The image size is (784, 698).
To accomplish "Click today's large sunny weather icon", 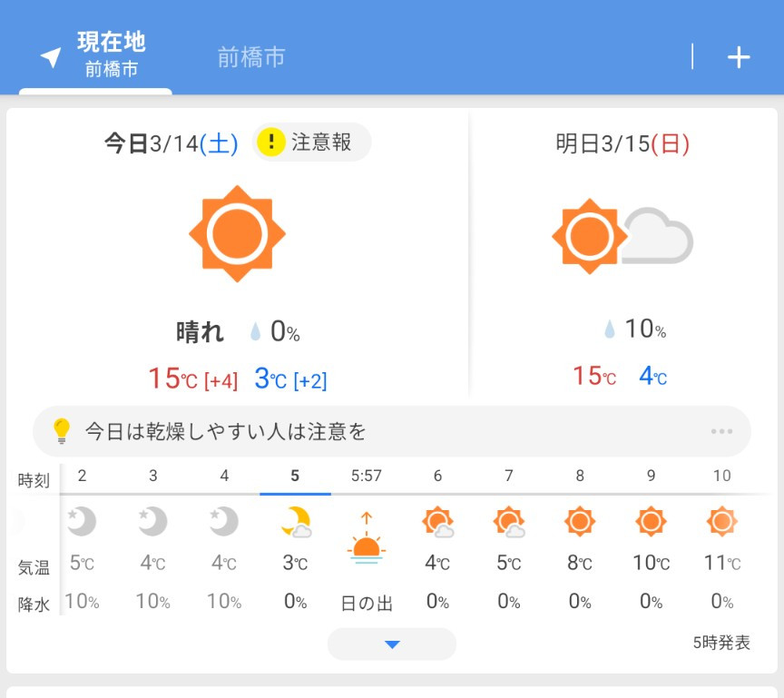I will tap(237, 233).
